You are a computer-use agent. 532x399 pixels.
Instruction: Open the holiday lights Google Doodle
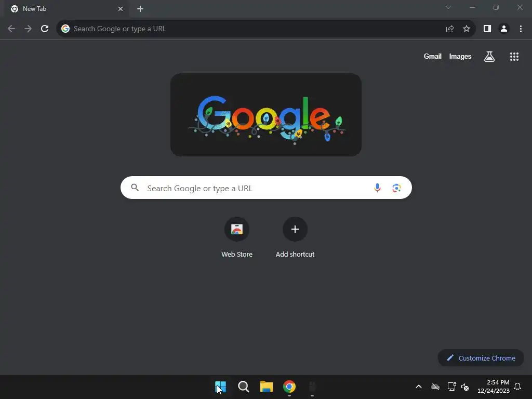[266, 115]
